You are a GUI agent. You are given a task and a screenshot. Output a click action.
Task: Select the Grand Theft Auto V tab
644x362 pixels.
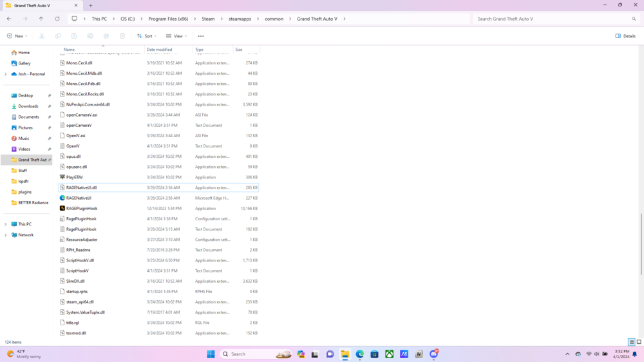coord(41,6)
